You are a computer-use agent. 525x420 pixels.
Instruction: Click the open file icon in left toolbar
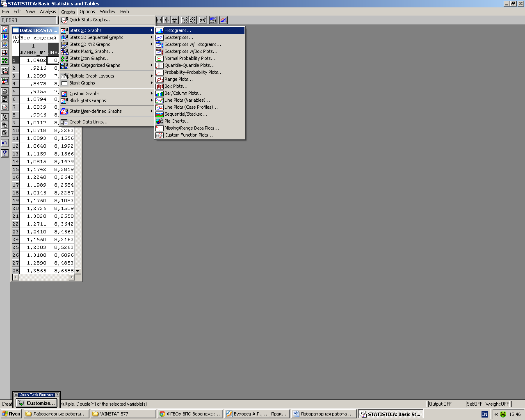[x=5, y=91]
